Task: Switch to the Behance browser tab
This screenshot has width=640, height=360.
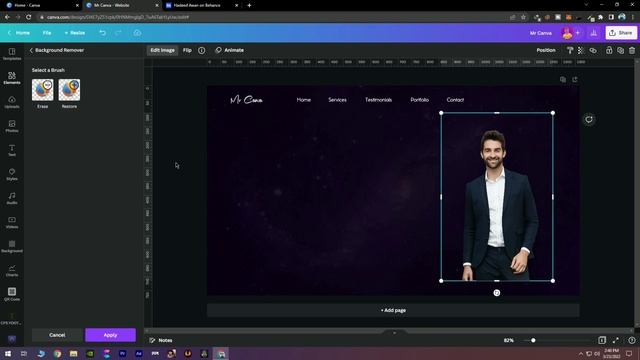Action: tap(202, 5)
